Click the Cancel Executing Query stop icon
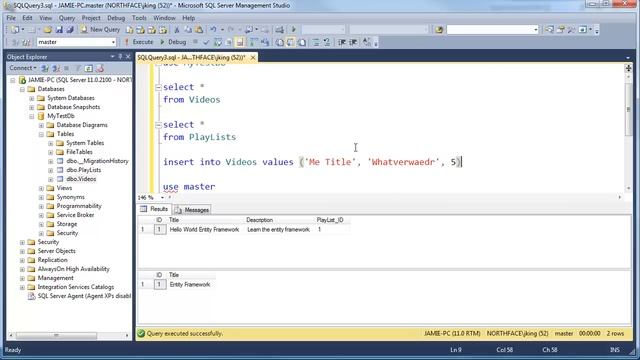 pyautogui.click(x=195, y=42)
